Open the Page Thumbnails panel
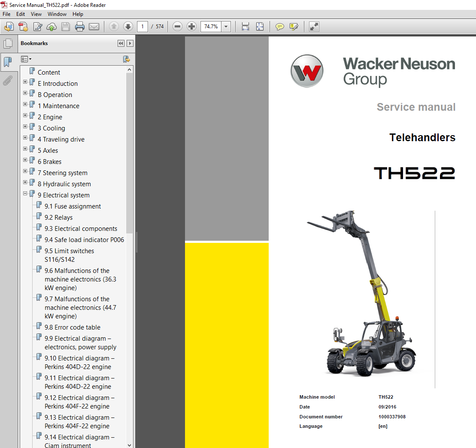This screenshot has width=476, height=448. 8,43
